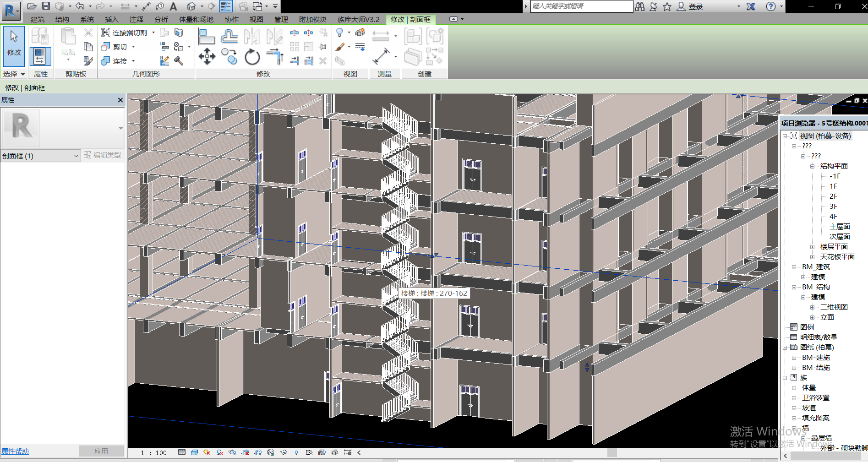Select the Move tool in the ribbon

click(x=207, y=57)
